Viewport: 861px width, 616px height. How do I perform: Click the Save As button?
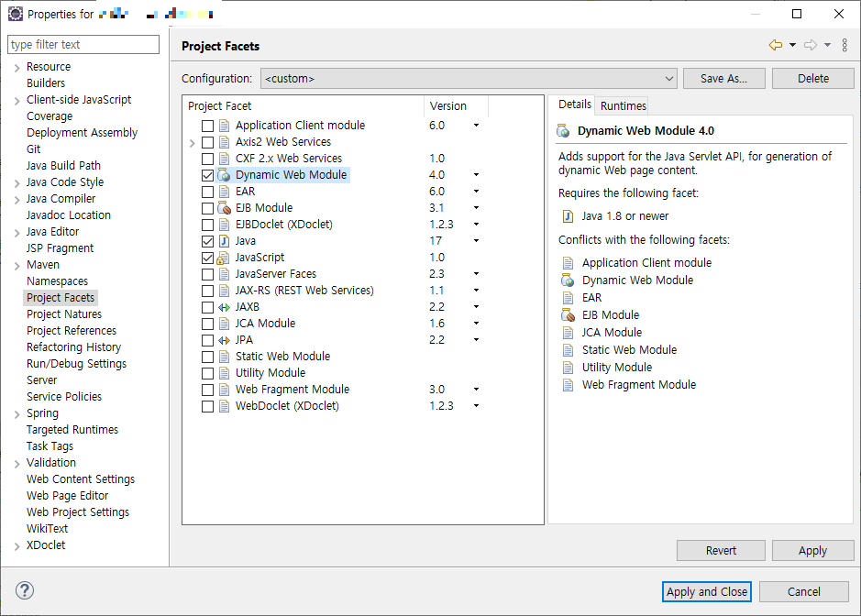click(723, 78)
